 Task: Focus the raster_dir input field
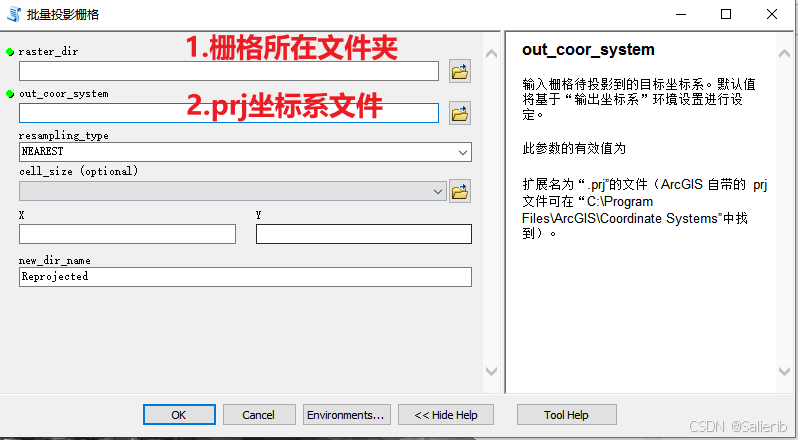[229, 71]
